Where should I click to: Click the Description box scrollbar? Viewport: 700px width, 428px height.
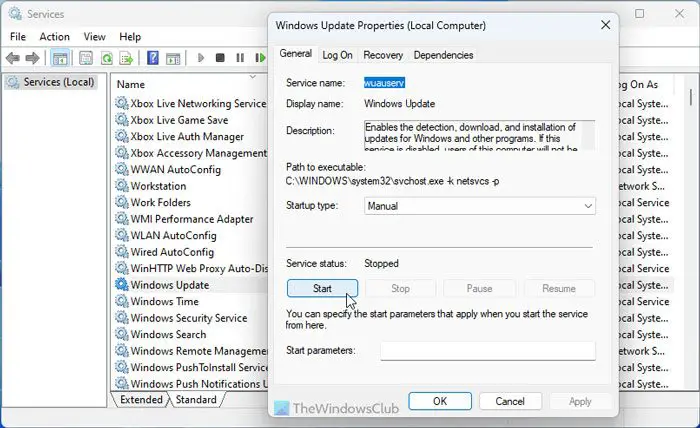point(589,136)
